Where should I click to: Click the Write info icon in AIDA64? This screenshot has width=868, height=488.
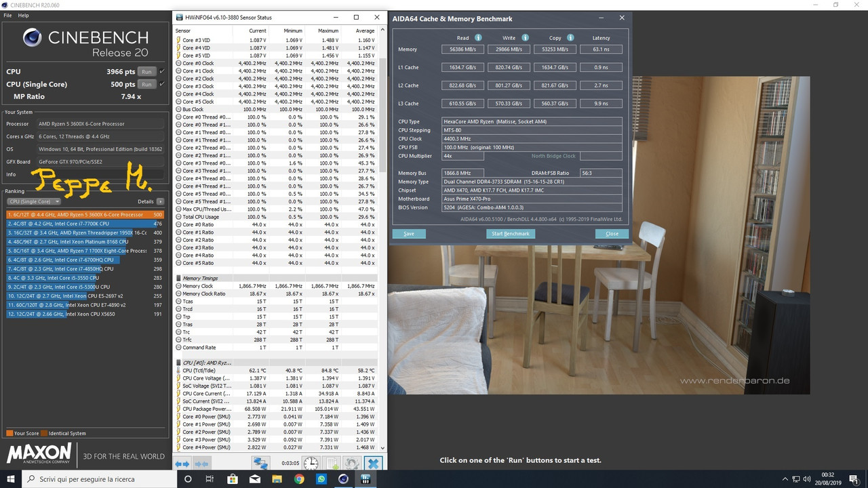point(525,38)
